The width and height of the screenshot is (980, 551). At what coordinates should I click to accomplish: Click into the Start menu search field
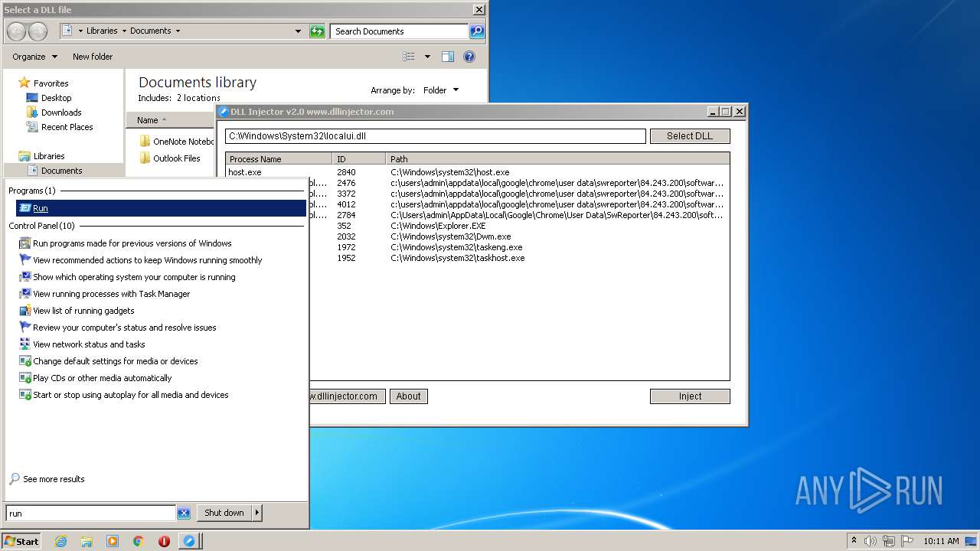[x=90, y=514]
